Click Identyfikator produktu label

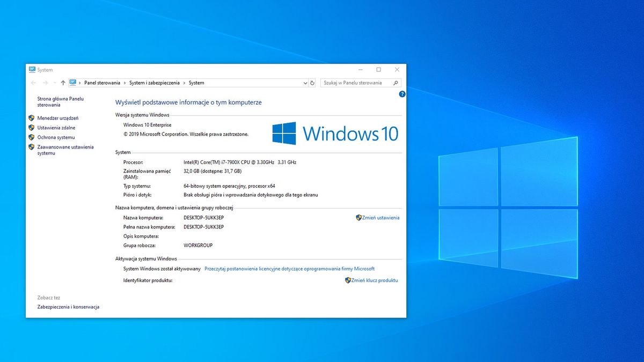(x=148, y=280)
